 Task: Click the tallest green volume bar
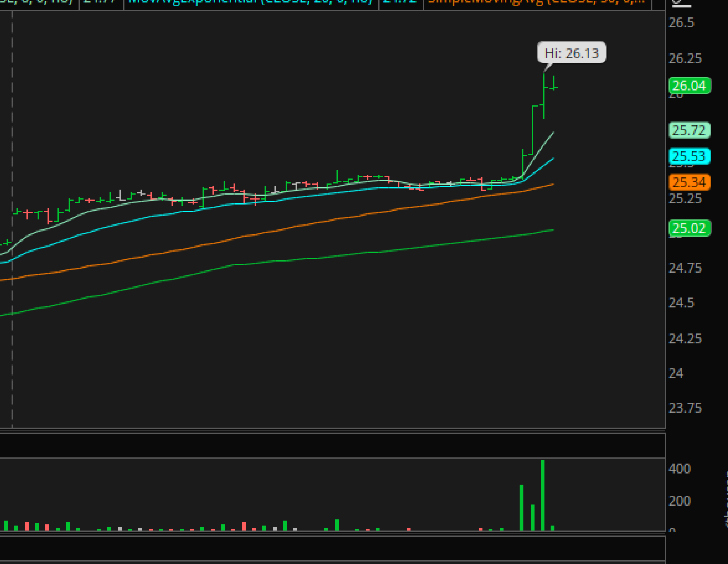pyautogui.click(x=542, y=495)
